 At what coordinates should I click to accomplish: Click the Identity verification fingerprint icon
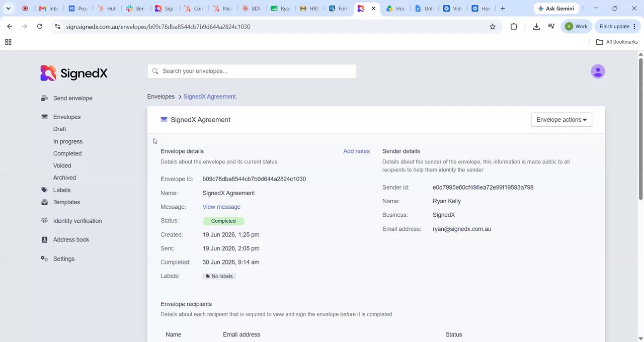coord(44,221)
